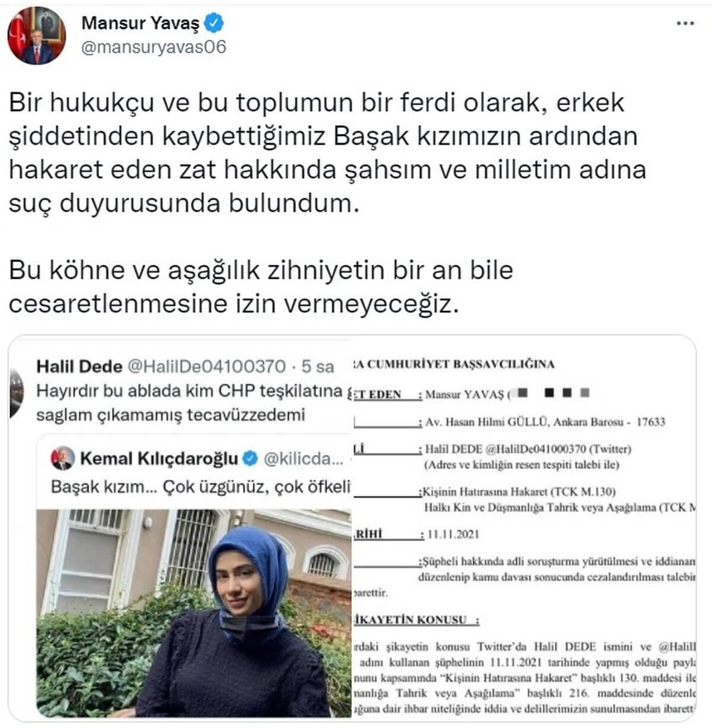This screenshot has width=712, height=728.
Task: Open the Mansur Yavaş display name link
Action: [141, 24]
